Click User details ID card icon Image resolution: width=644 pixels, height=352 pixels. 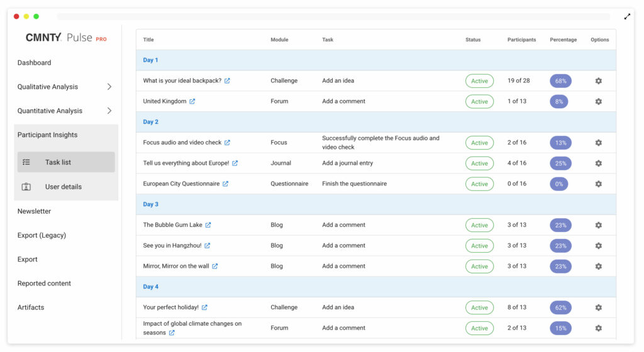[26, 187]
